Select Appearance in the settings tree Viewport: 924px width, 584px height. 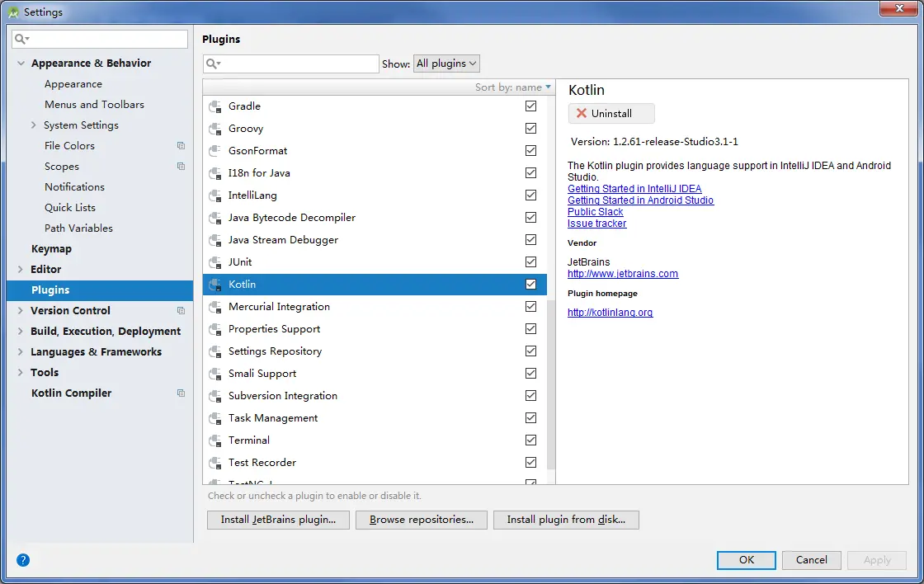click(73, 84)
